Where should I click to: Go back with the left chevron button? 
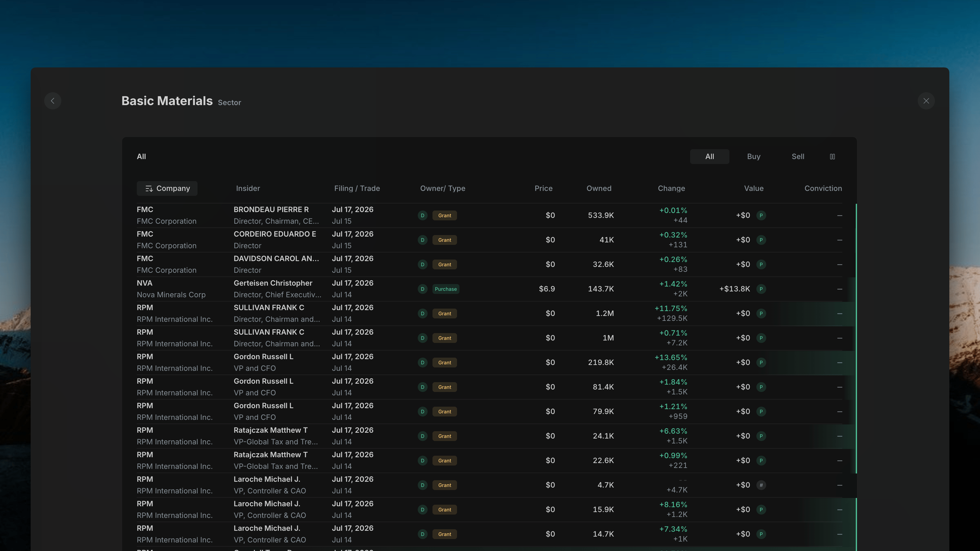click(x=52, y=101)
